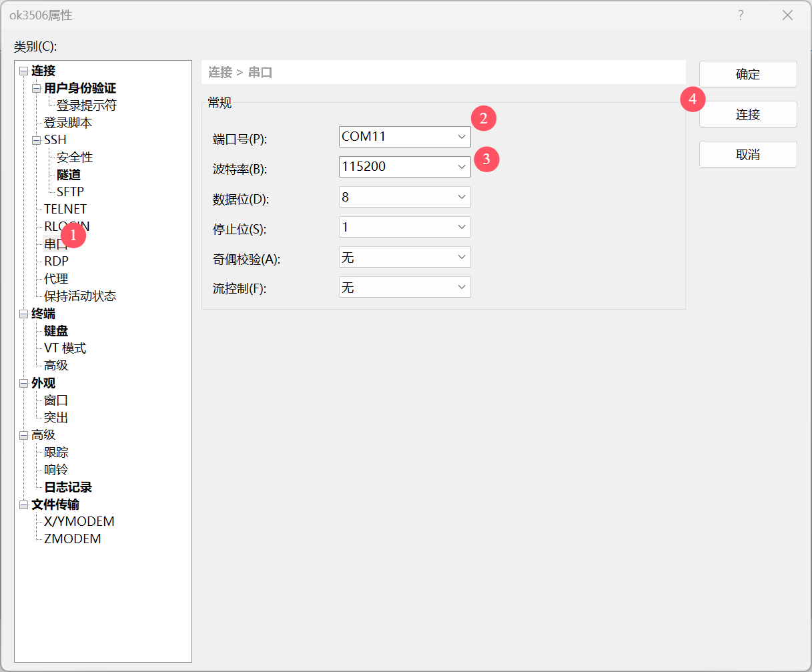
Task: Select X/YMODEM under 文件传输
Action: click(79, 522)
